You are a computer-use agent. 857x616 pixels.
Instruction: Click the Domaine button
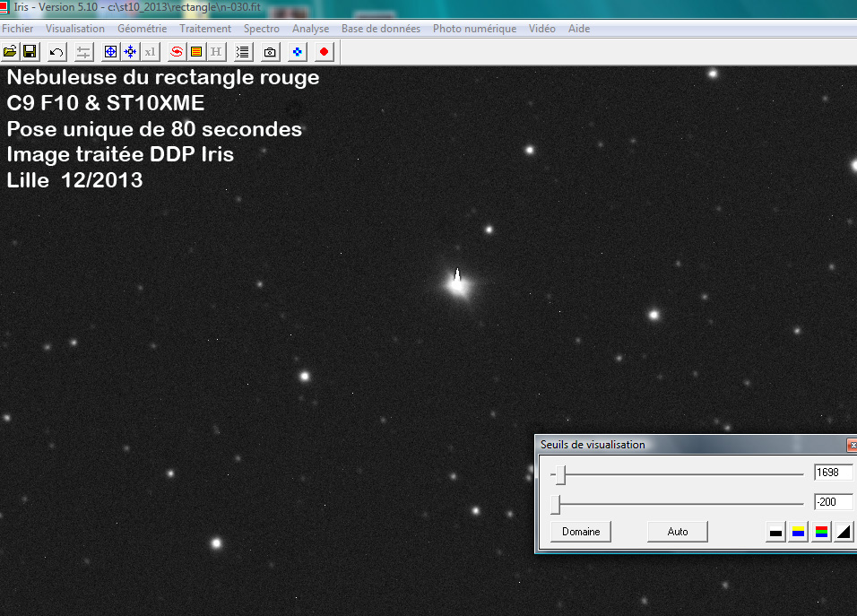point(580,532)
